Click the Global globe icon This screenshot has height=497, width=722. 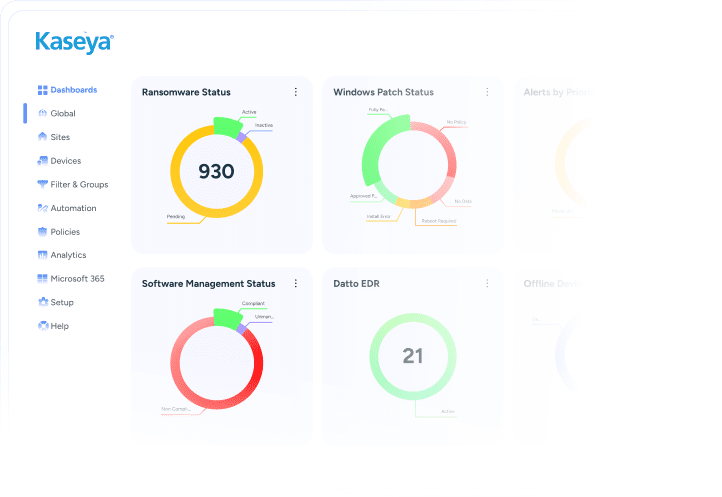tap(42, 114)
